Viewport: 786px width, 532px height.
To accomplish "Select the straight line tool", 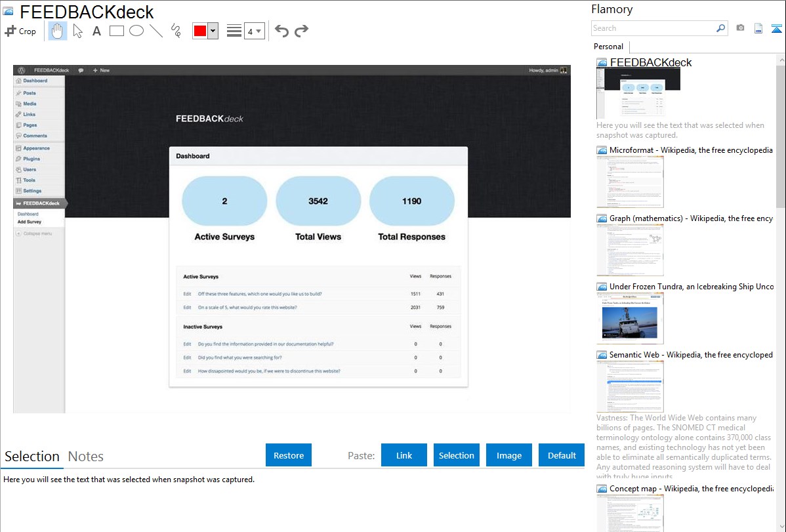I will pyautogui.click(x=156, y=31).
